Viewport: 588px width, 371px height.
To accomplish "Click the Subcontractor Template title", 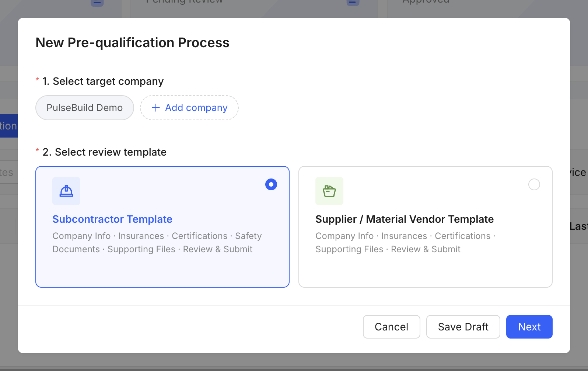I will click(112, 219).
